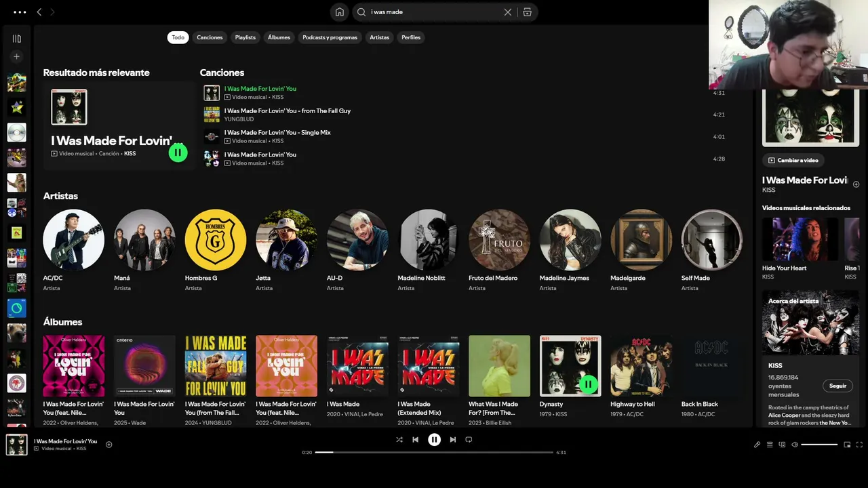Add current song to library (bottom plus)
Viewport: 868px width, 488px height.
[x=108, y=445]
